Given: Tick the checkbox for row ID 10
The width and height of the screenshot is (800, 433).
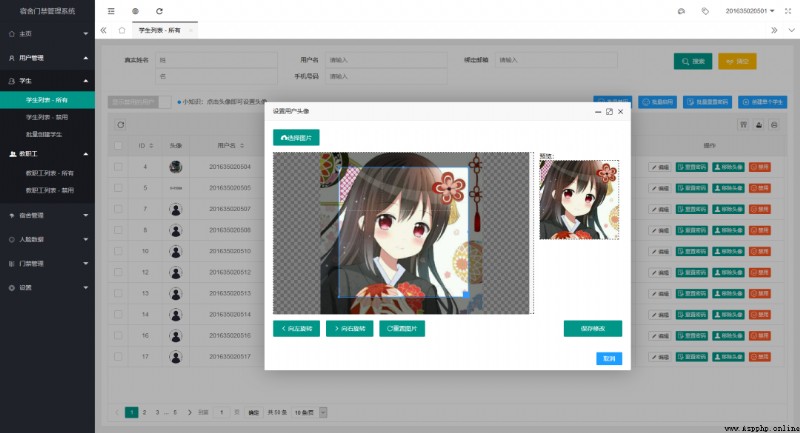Looking at the screenshot, I should pos(118,251).
